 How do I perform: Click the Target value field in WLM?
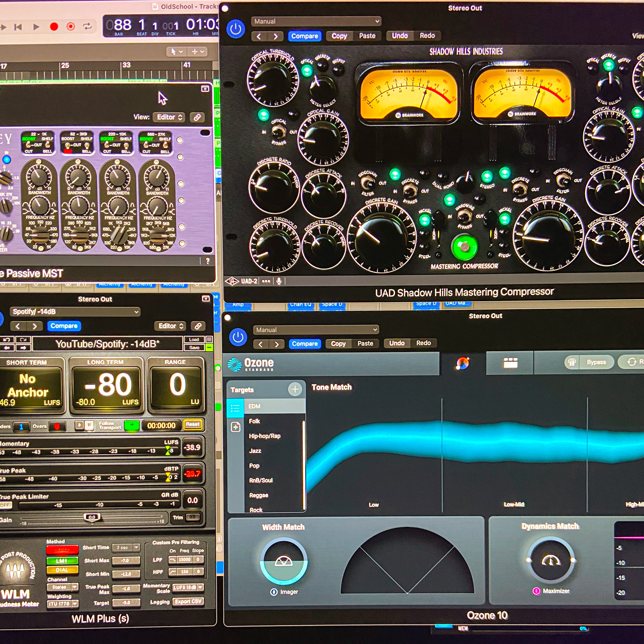click(x=126, y=603)
